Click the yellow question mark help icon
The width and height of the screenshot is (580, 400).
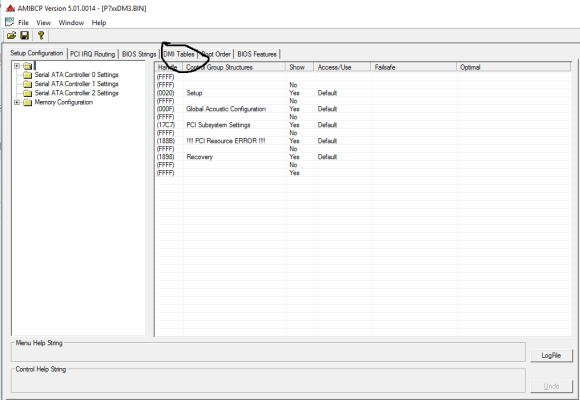coord(41,36)
